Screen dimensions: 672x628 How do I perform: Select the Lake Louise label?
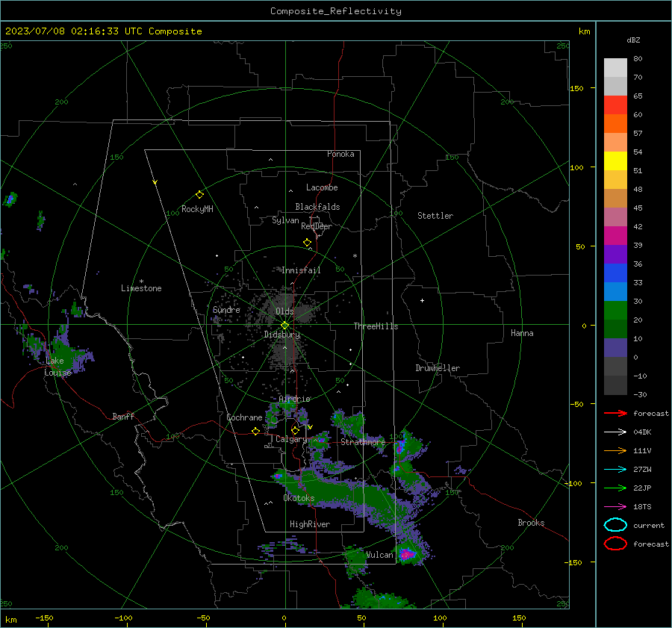point(57,367)
